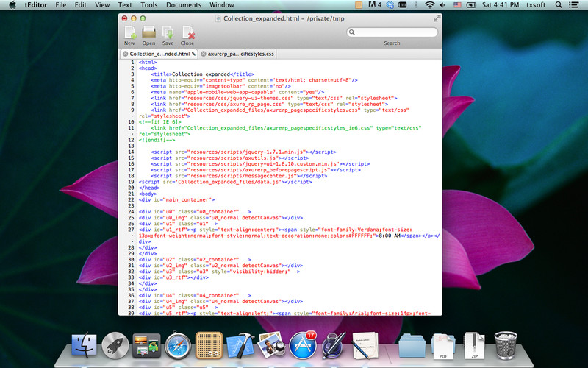Open Preview from the Dock
Viewport: 588px width, 368px height.
click(271, 344)
